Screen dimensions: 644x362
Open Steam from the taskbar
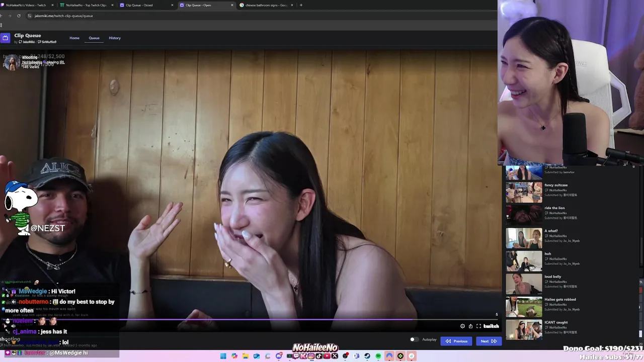click(367, 356)
